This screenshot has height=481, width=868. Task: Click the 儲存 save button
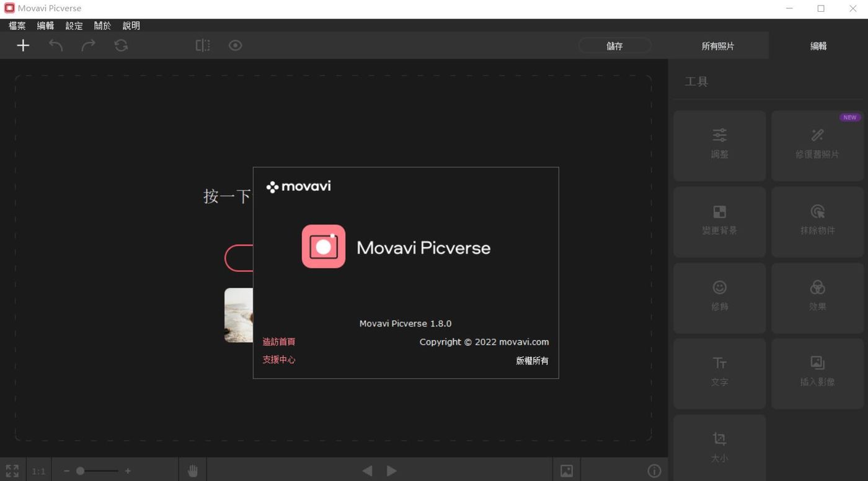614,46
